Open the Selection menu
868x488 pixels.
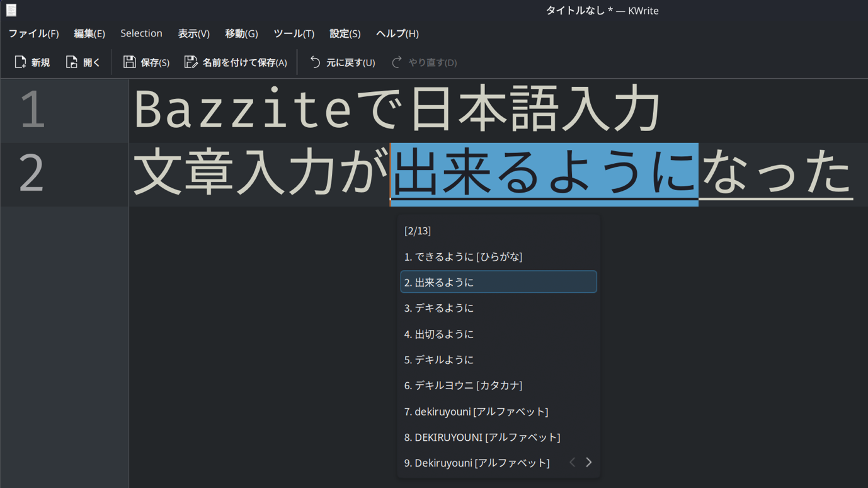[x=141, y=33]
